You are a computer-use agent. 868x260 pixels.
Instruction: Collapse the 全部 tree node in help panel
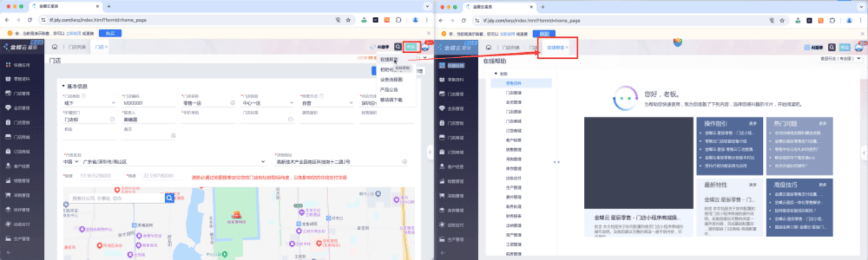pos(496,73)
